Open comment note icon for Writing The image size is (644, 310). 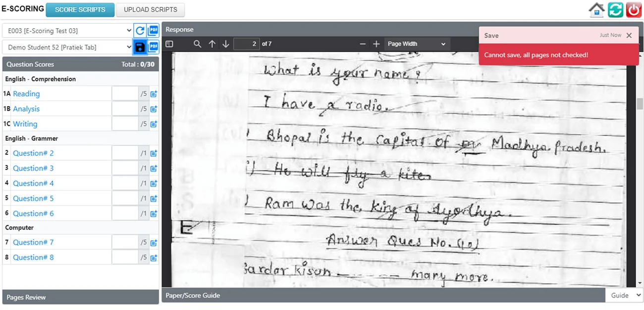pyautogui.click(x=154, y=124)
